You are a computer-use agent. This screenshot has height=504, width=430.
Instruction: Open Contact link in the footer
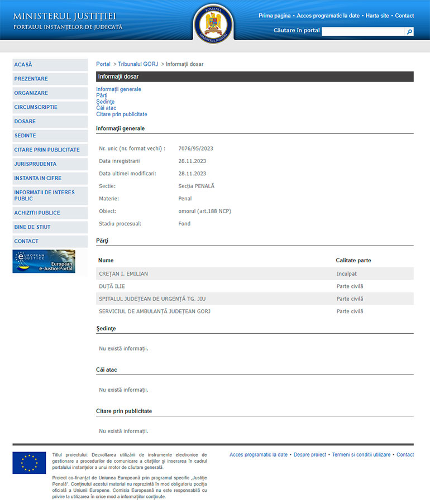(x=405, y=454)
